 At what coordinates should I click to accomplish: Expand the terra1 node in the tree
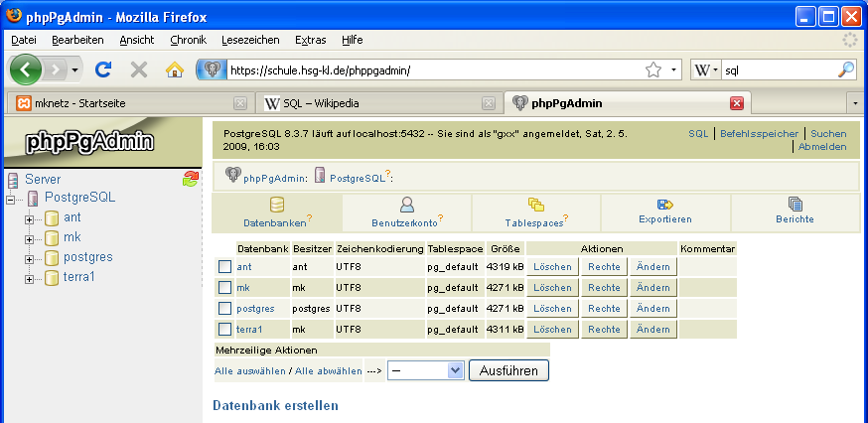(30, 279)
